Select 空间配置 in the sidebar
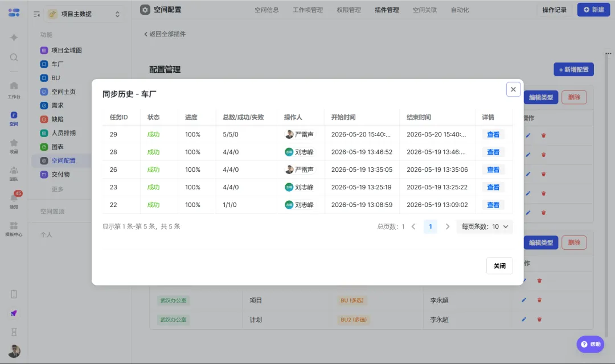This screenshot has height=364, width=615. click(61, 160)
